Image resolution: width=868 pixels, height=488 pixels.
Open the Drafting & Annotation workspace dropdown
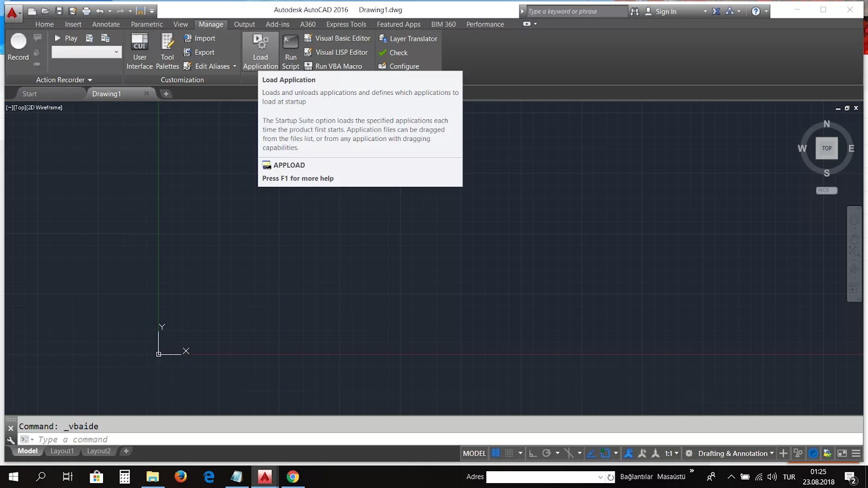[736, 453]
